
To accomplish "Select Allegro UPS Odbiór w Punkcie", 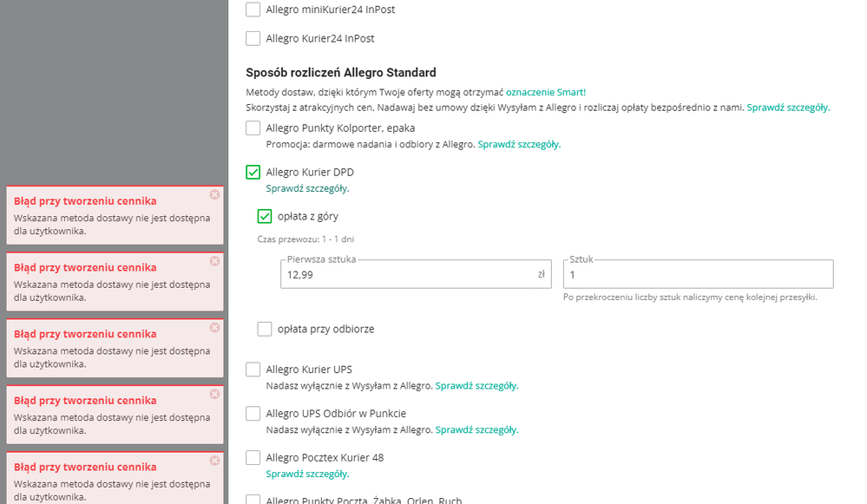I will click(253, 414).
